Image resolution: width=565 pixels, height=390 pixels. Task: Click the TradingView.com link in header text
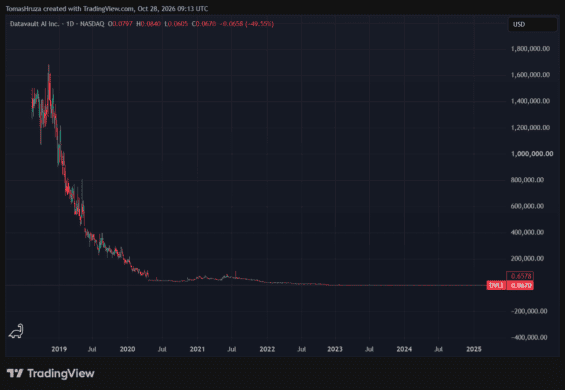[108, 9]
